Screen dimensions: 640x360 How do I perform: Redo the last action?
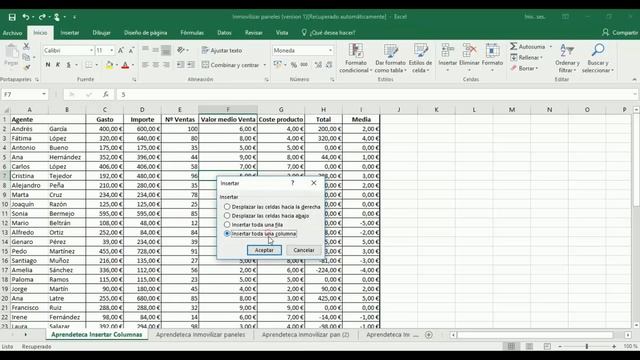click(x=42, y=17)
